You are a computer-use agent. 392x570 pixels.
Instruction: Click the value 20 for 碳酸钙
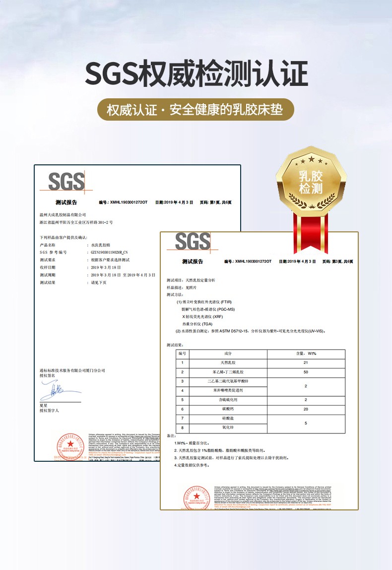click(306, 409)
